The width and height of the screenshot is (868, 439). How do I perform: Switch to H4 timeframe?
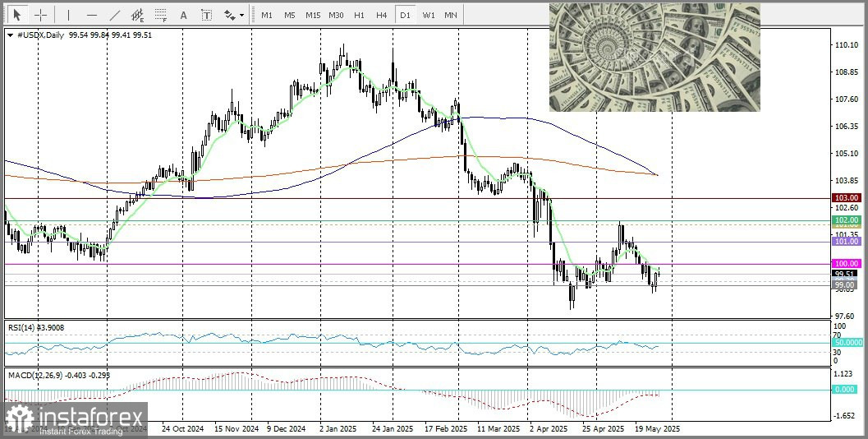click(381, 15)
